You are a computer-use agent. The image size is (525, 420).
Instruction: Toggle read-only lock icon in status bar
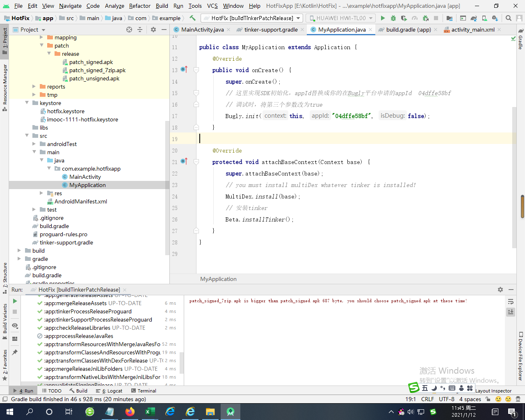coord(488,399)
